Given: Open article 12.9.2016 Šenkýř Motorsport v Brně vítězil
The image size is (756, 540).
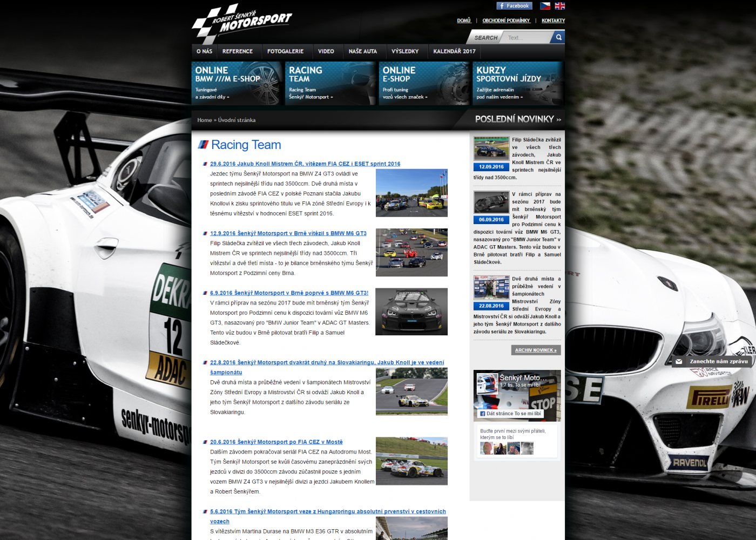Looking at the screenshot, I should pos(288,233).
